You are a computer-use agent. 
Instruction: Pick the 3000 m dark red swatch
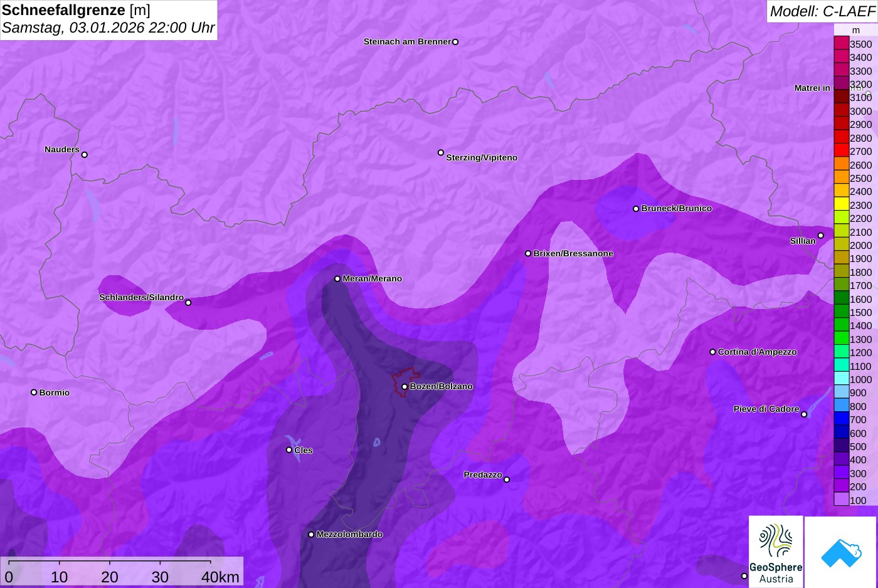[841, 110]
